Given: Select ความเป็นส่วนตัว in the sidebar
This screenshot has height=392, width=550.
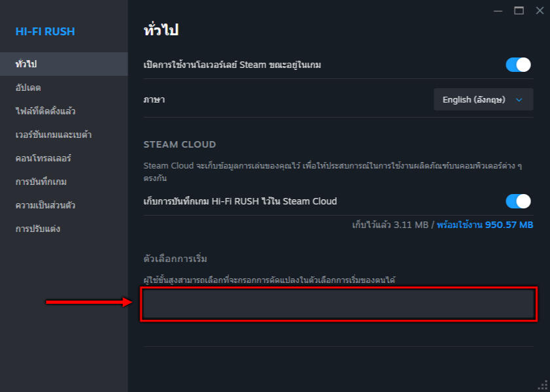Looking at the screenshot, I should (x=45, y=205).
